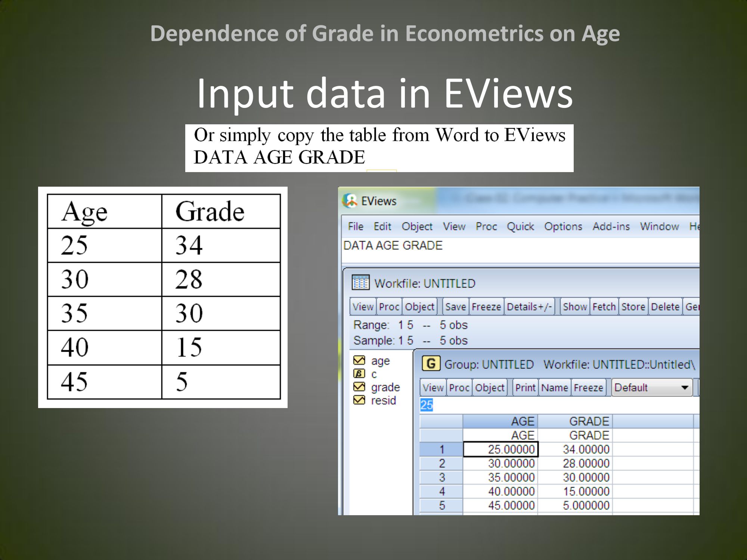Viewport: 747px width, 560px height.
Task: Click the Group window Name button
Action: pos(554,388)
